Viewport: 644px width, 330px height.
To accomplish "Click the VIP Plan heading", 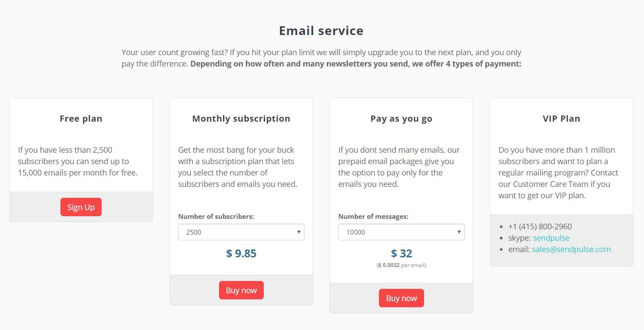I will click(x=561, y=119).
